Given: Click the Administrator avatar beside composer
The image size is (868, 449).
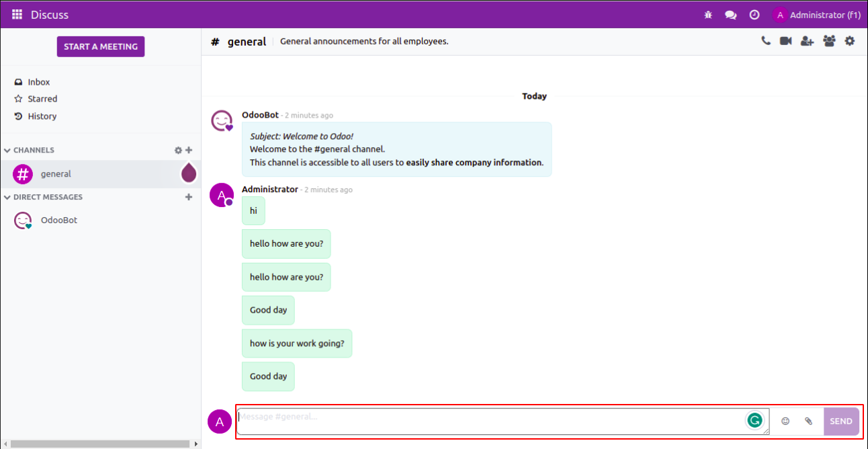Looking at the screenshot, I should (x=220, y=421).
